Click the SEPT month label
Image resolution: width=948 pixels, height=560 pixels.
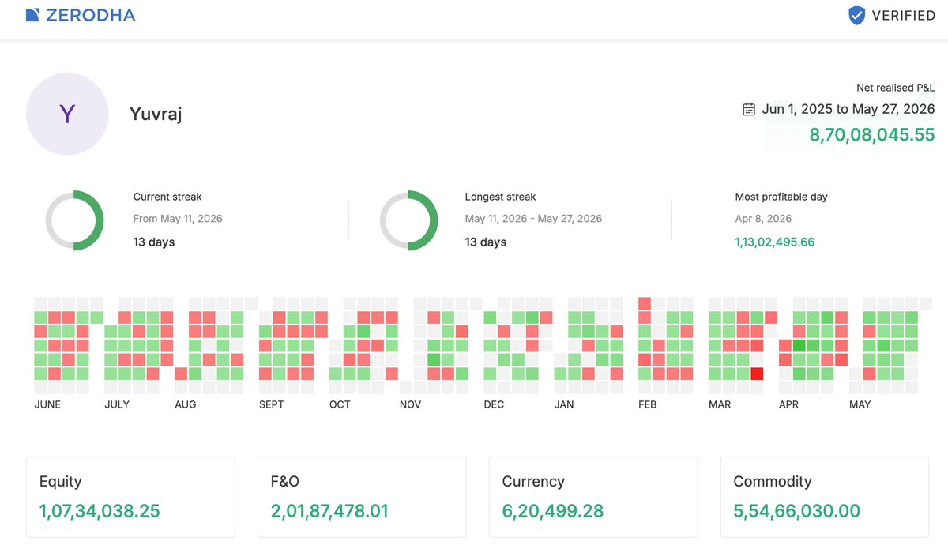272,404
